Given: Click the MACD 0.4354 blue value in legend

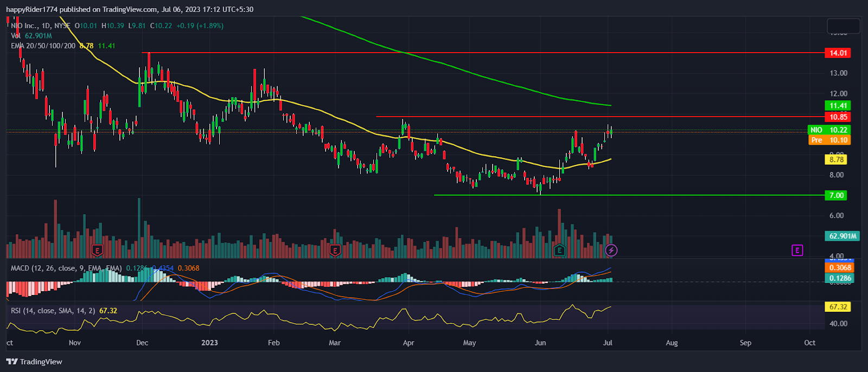Looking at the screenshot, I should pos(163,268).
